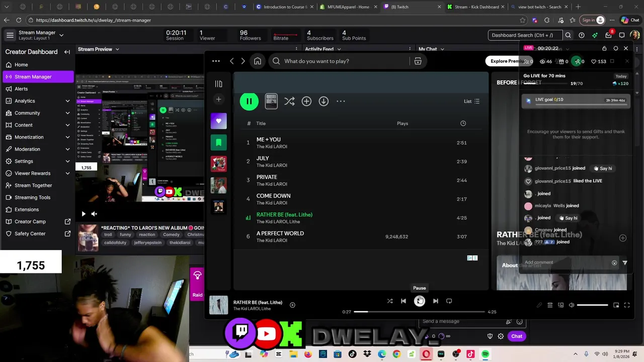The width and height of the screenshot is (644, 362).
Task: Expand Your Library sidebar icon
Action: [218, 84]
